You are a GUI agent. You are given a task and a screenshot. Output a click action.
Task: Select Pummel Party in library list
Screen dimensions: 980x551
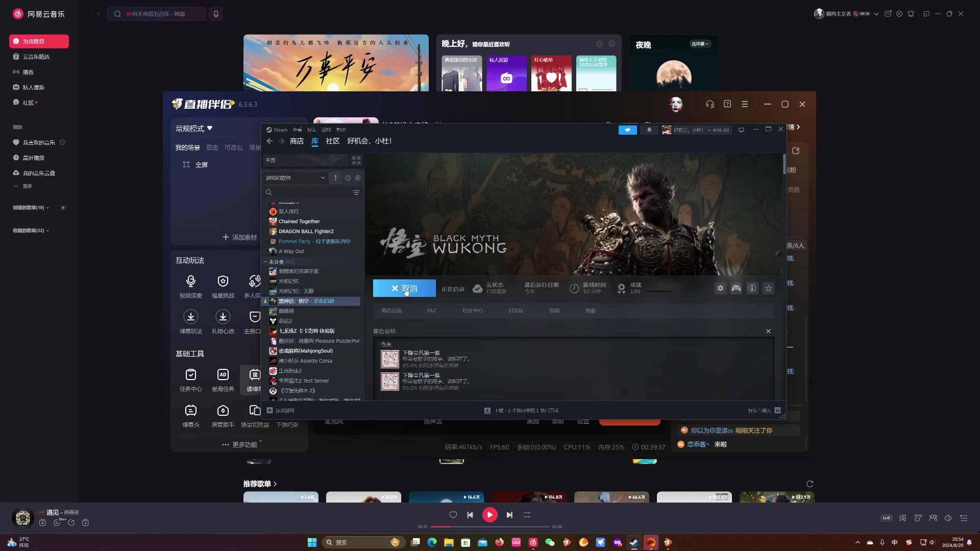(314, 241)
